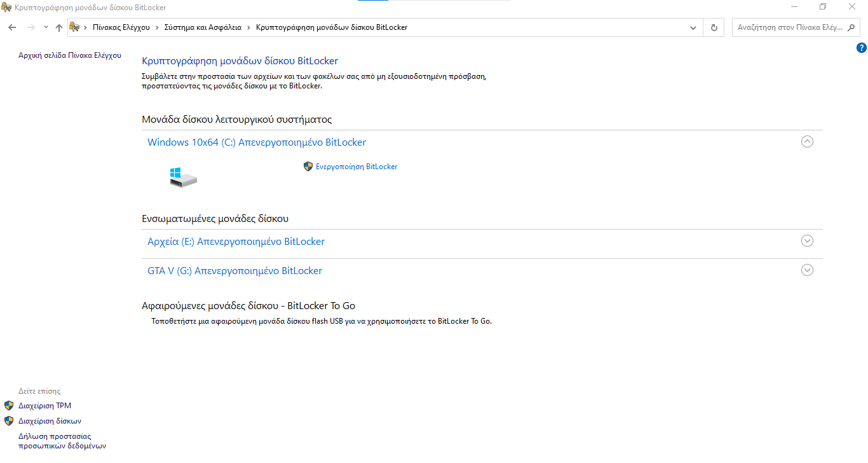Click the GTA V (G:) drive heading

coord(234,271)
